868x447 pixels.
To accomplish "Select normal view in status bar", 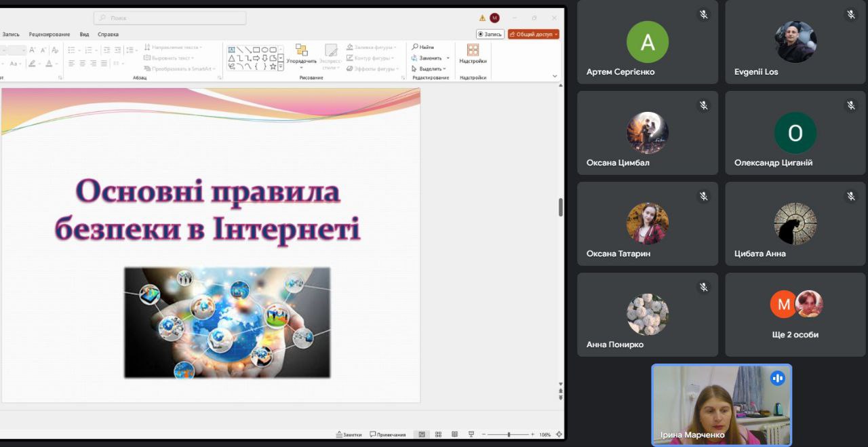I will (x=422, y=434).
